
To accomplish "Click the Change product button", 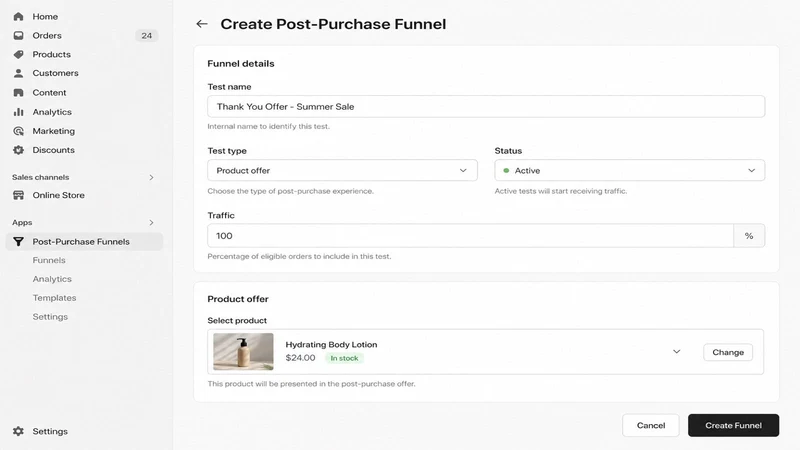I will pyautogui.click(x=728, y=352).
